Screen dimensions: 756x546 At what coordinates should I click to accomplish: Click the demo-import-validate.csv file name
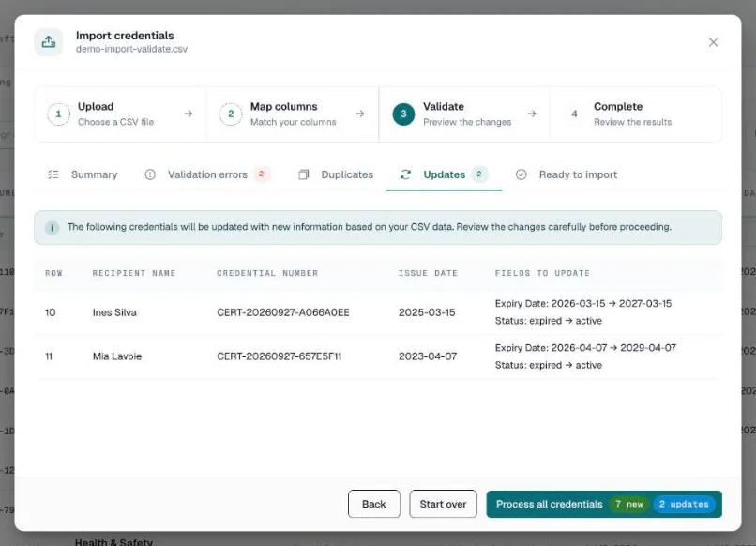click(x=131, y=49)
